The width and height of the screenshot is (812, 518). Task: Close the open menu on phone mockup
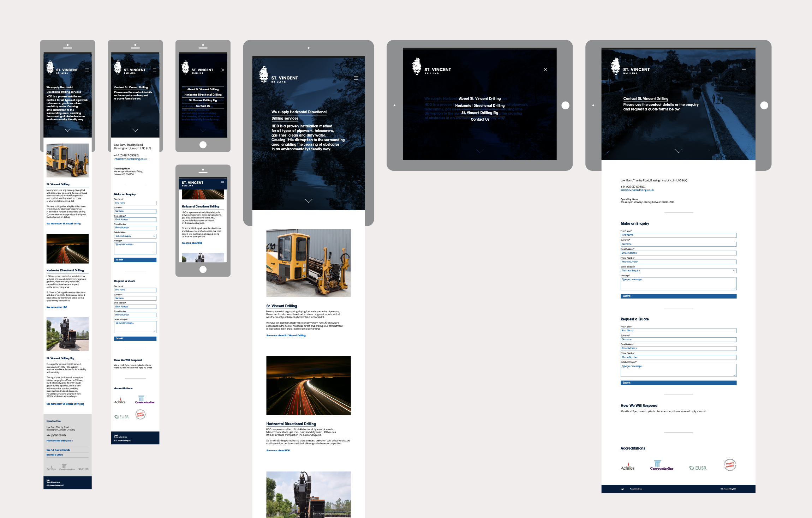click(223, 70)
